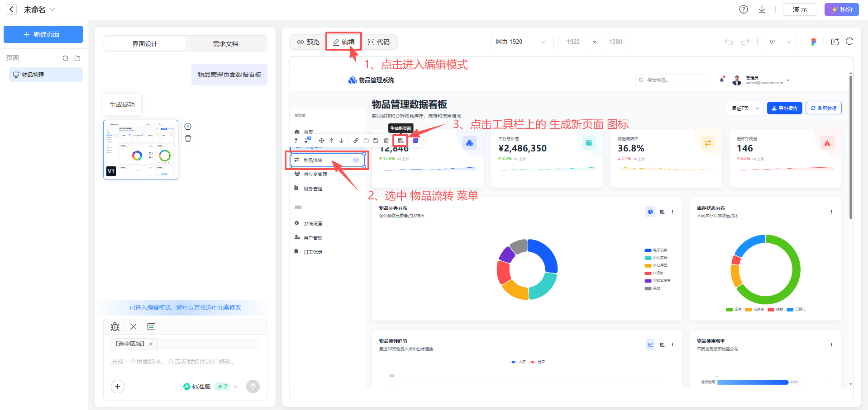Select the V1 page version thumbnail
The image size is (868, 410).
(x=141, y=150)
